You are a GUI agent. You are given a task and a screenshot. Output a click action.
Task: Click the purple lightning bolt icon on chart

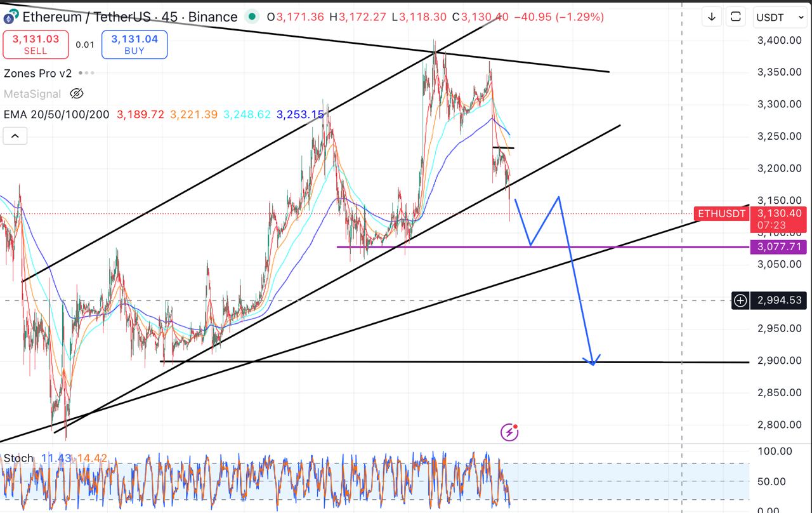click(509, 432)
